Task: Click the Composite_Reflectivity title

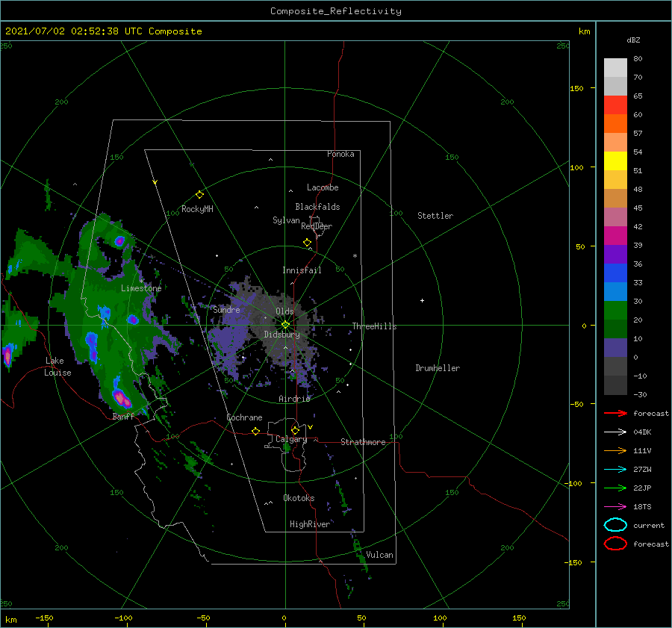Action: tap(335, 11)
